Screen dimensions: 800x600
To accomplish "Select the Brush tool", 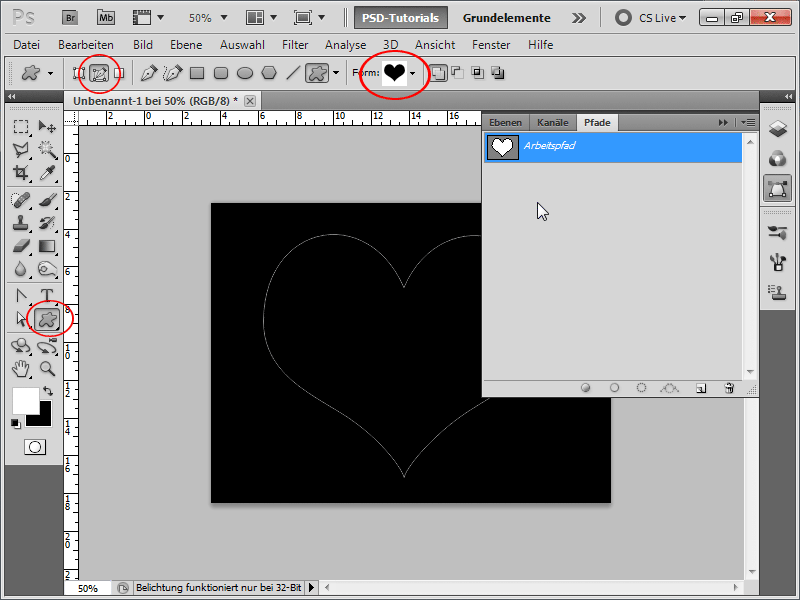I will [x=47, y=200].
